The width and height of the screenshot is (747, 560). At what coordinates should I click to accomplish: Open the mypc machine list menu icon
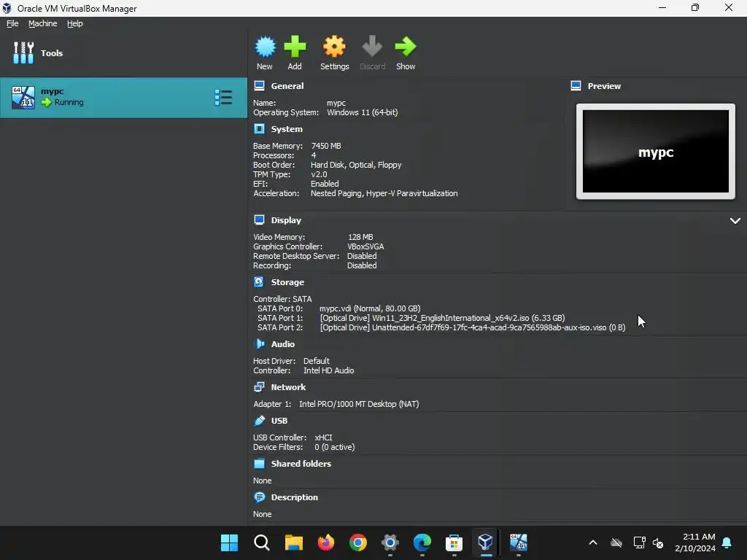(223, 98)
